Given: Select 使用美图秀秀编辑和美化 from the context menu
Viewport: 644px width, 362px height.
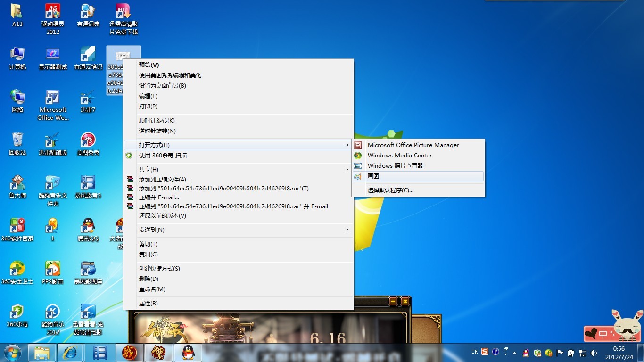Looking at the screenshot, I should (x=238, y=75).
